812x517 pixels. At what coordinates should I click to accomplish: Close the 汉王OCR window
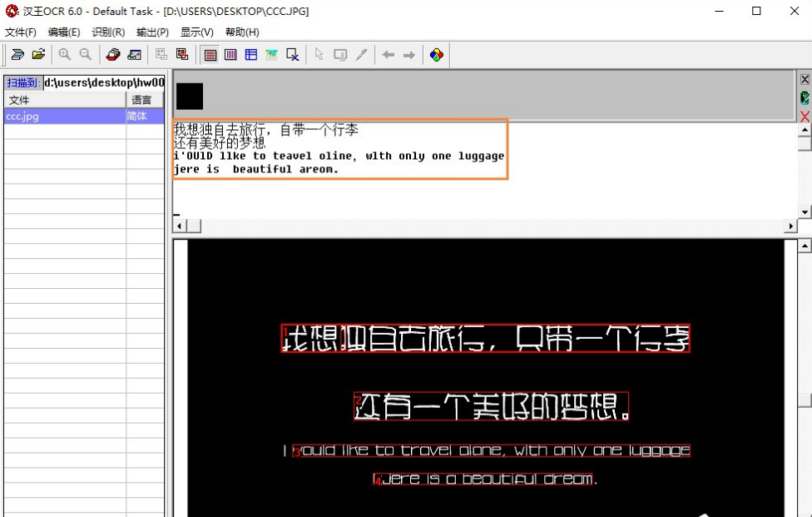(795, 11)
